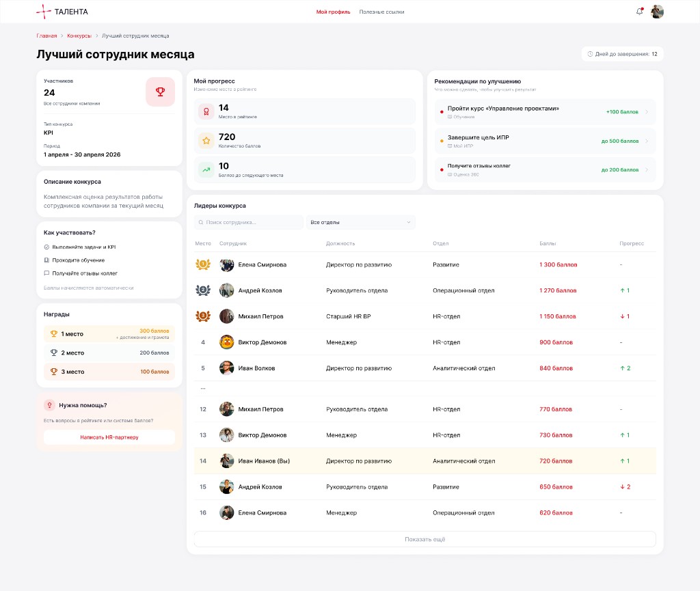Click the user profile avatar in header
This screenshot has width=700, height=591.
click(657, 12)
